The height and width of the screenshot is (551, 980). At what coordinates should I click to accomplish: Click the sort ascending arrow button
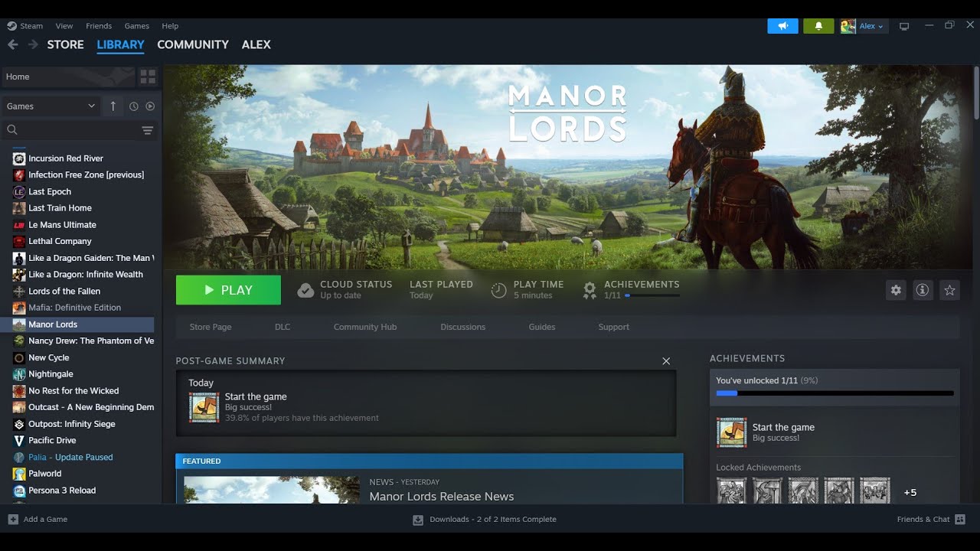113,106
